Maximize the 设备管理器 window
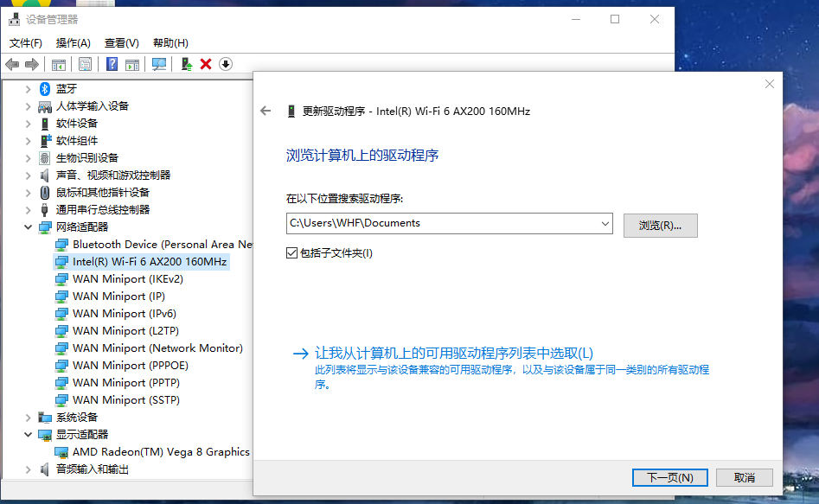Viewport: 819px width, 504px height. tap(615, 19)
